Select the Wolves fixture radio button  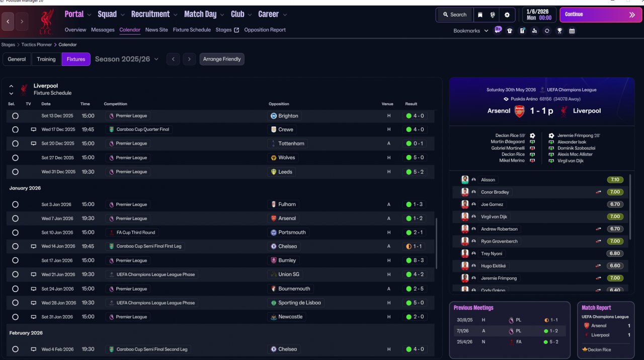pos(15,158)
